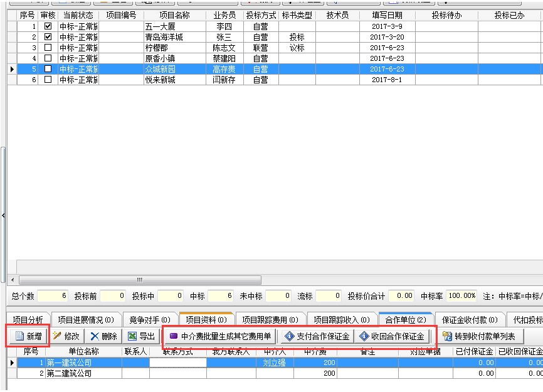Select 第一建筑公司 row
This screenshot has width=543, height=392.
coord(280,363)
